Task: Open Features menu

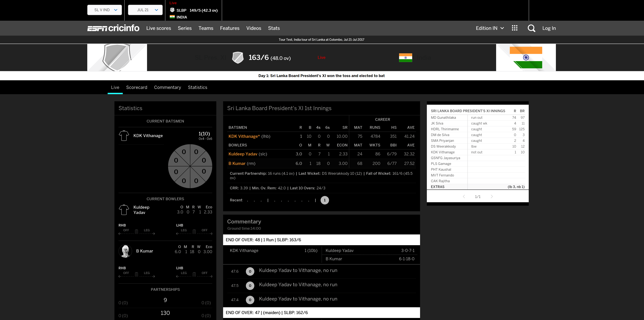Action: coord(230,28)
